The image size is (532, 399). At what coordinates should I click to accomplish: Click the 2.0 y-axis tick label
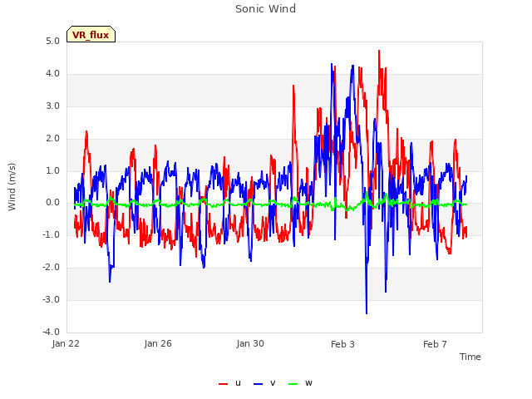[x=52, y=139]
